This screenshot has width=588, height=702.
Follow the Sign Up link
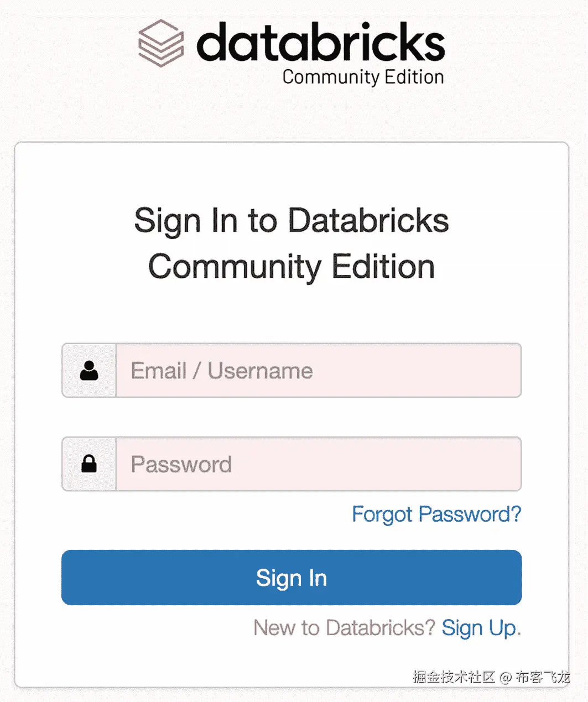[x=480, y=628]
